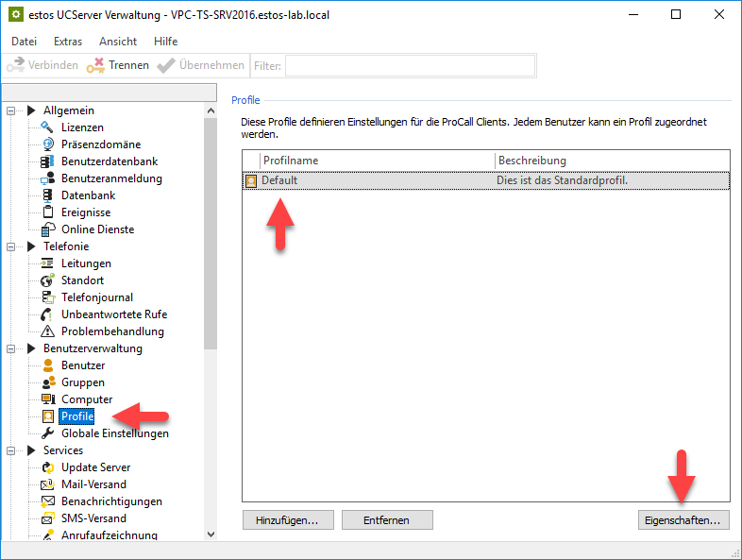Open the Extras menu
Image resolution: width=742 pixels, height=560 pixels.
click(x=68, y=42)
